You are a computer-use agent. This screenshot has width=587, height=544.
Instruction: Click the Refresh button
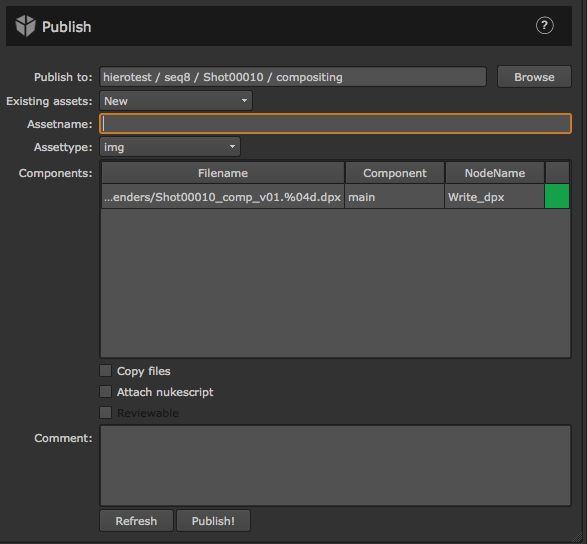tap(136, 521)
